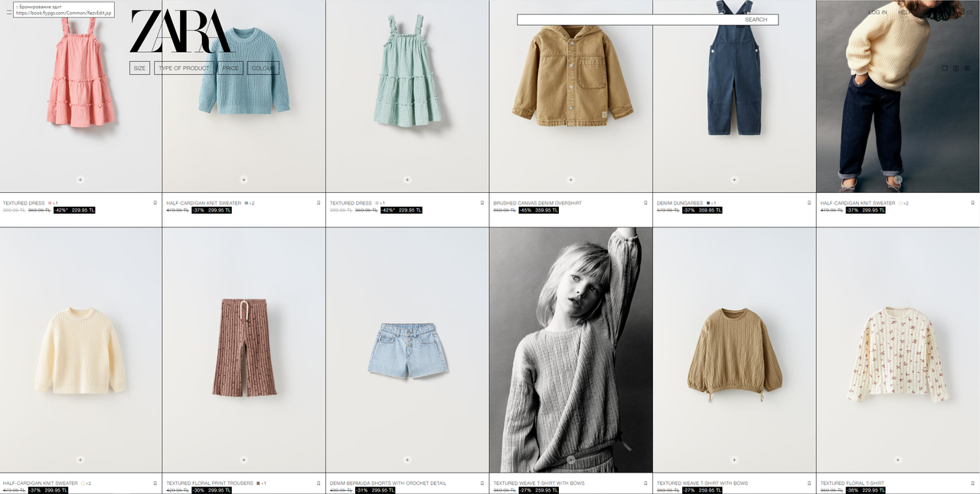Open the PRICE filter
The width and height of the screenshot is (980, 494).
[x=230, y=68]
